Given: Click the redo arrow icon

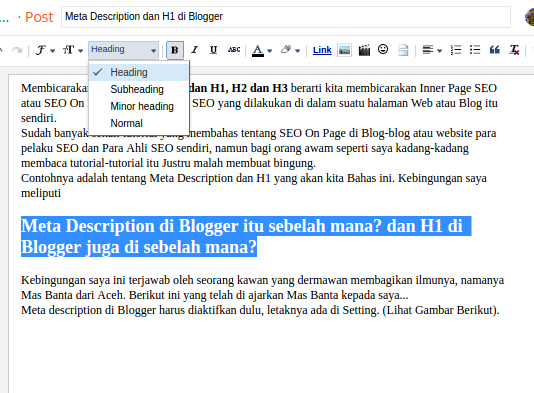Looking at the screenshot, I should pos(17,50).
